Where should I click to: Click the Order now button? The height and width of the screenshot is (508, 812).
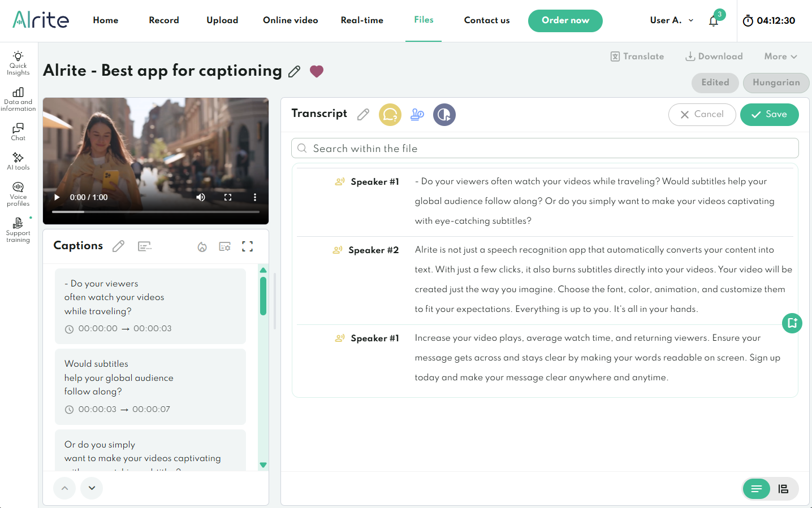coord(565,21)
